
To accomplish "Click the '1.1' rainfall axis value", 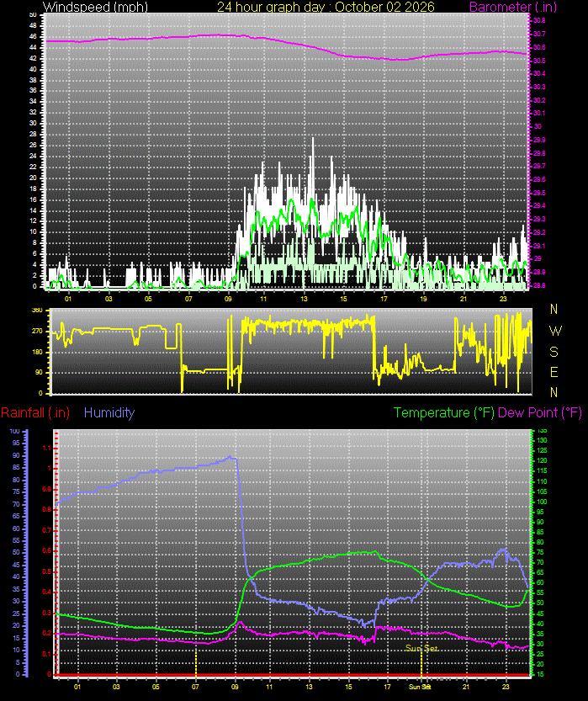I will (x=47, y=448).
